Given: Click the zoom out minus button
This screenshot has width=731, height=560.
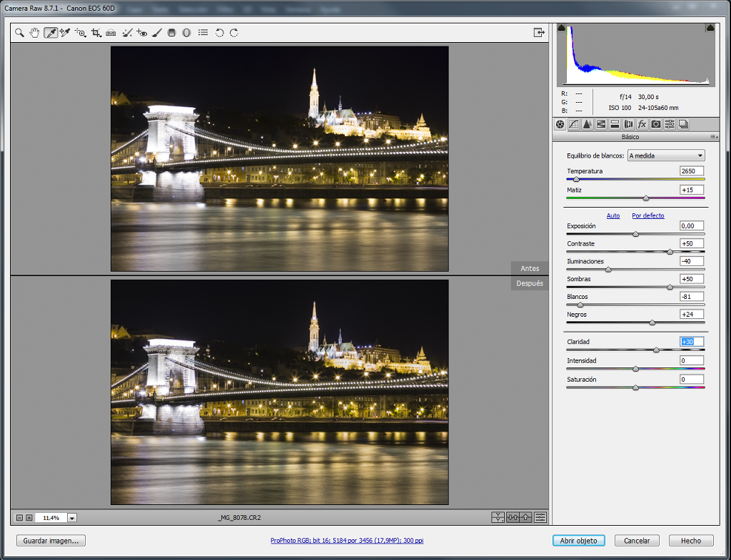Looking at the screenshot, I should [19, 518].
